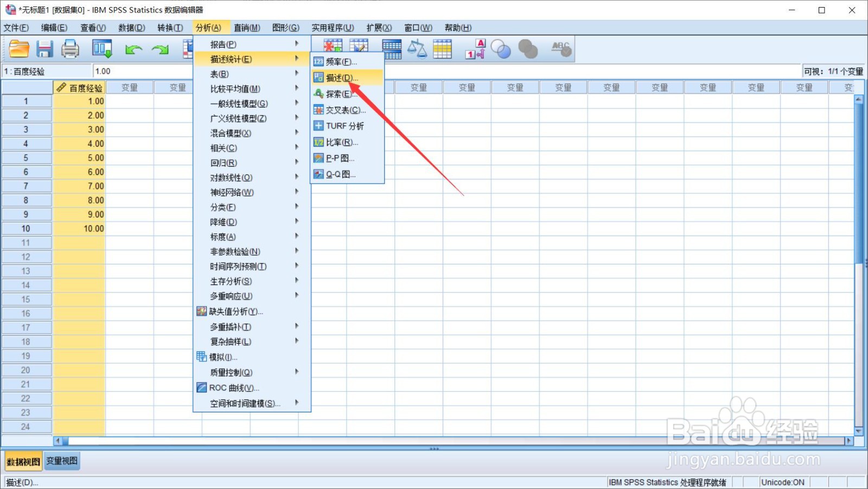Viewport: 868px width, 489px height.
Task: Expand 一般线性模型(G) submenu
Action: click(x=252, y=104)
